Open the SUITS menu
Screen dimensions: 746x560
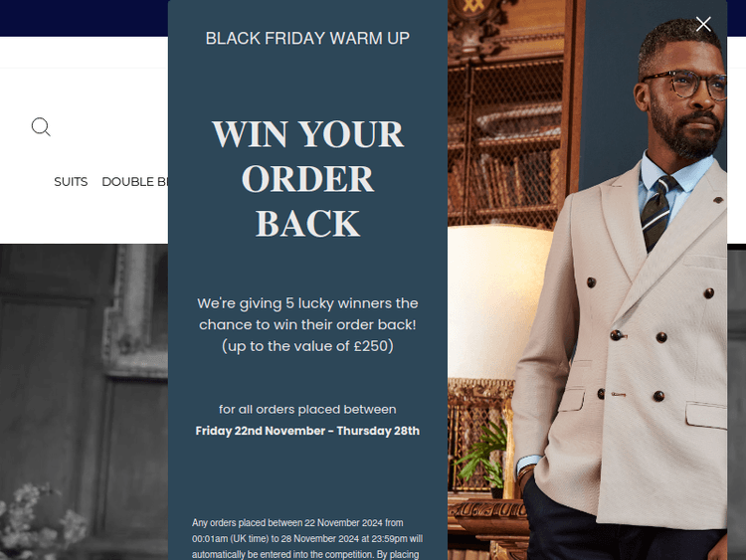71,182
